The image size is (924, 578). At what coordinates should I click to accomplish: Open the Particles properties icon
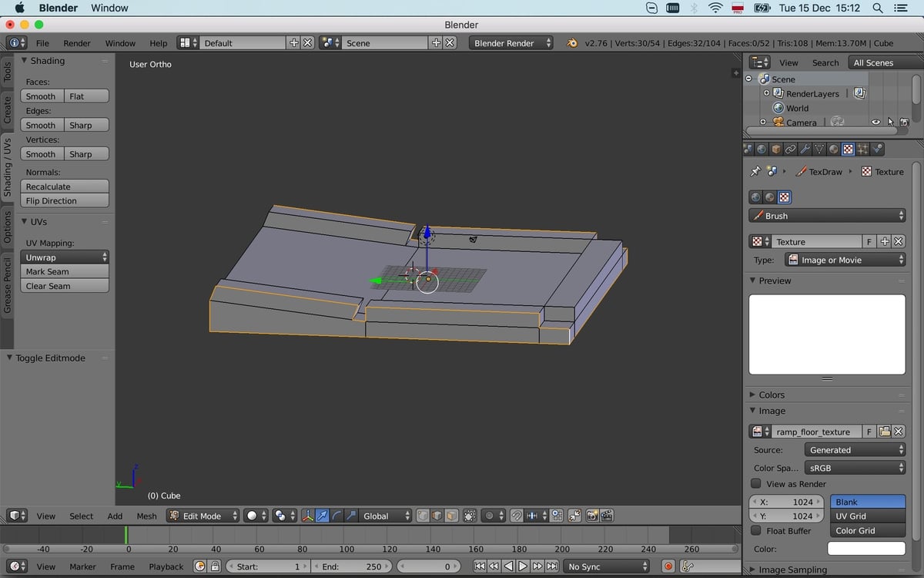point(862,149)
